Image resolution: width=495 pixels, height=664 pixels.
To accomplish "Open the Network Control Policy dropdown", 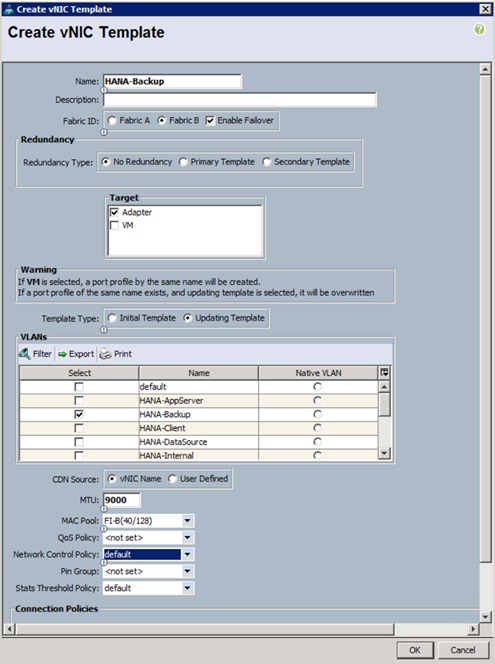I will coord(188,554).
